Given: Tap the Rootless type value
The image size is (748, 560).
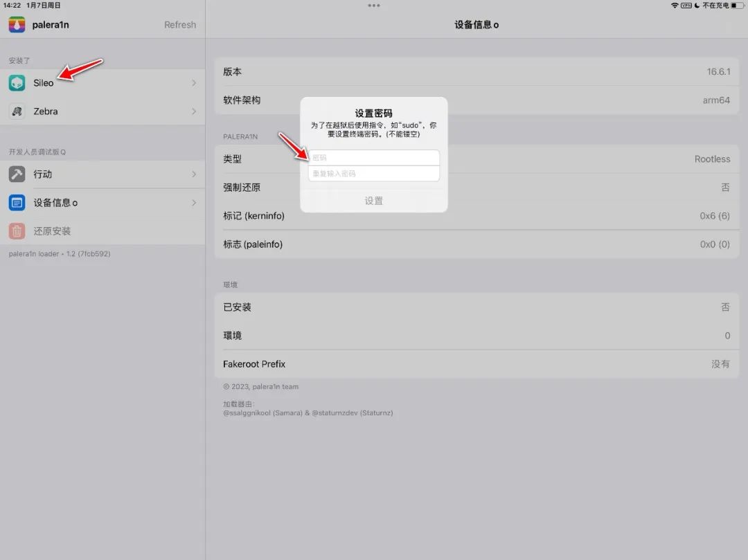Looking at the screenshot, I should (x=712, y=159).
